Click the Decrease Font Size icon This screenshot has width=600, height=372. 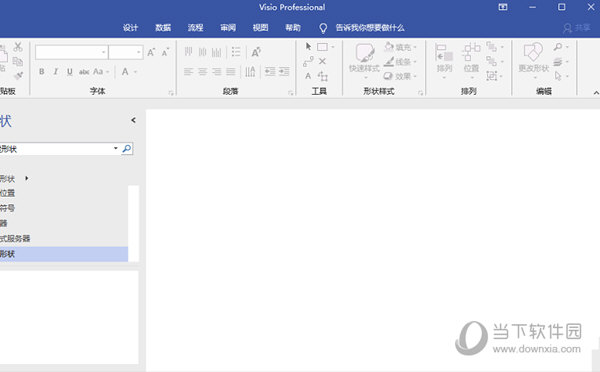coord(165,52)
